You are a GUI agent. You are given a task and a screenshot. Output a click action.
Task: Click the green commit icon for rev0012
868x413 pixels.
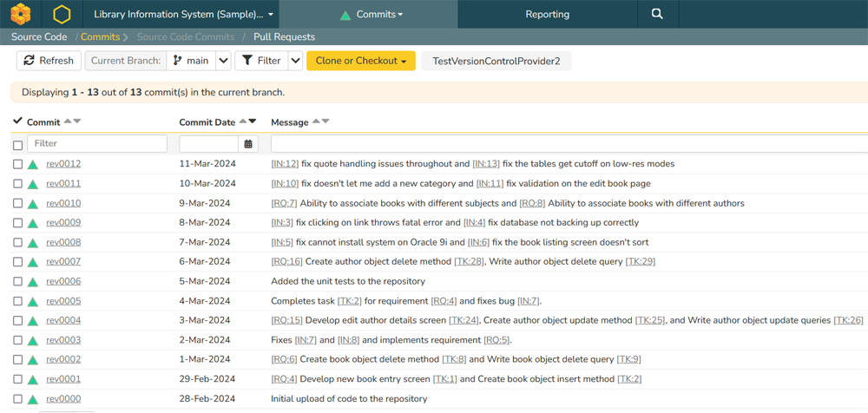33,164
